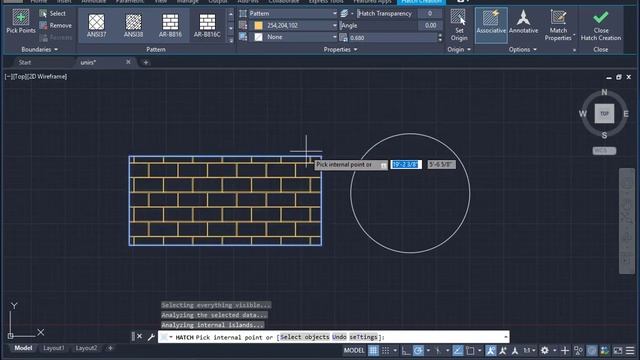Cancel the command with command-line X
Screen dimensions: 640x360
140,336
